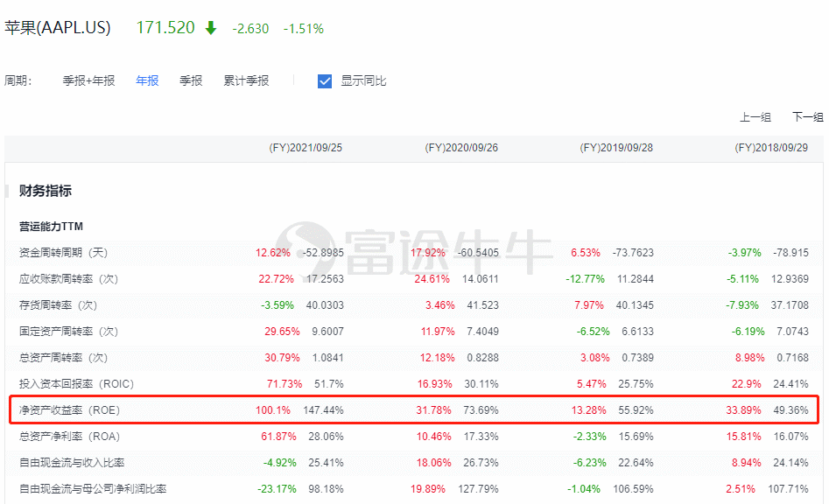Click the 28.06% ROA value
This screenshot has width=829, height=504.
tap(327, 437)
